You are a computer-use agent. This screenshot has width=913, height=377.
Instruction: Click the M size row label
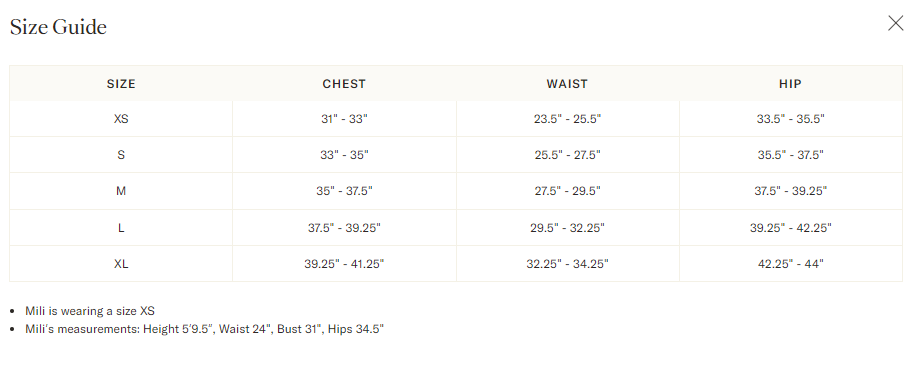pos(121,191)
